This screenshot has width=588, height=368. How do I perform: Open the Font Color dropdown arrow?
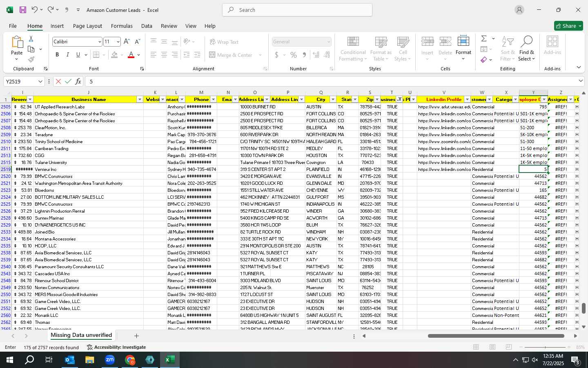click(x=138, y=55)
